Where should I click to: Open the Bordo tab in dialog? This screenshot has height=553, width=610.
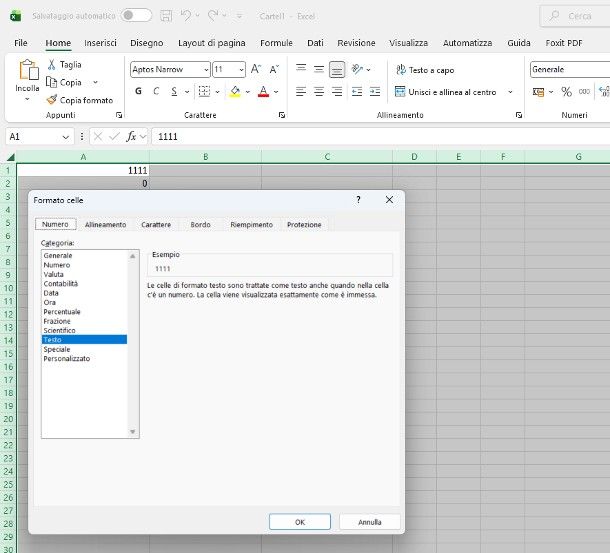[x=200, y=225]
